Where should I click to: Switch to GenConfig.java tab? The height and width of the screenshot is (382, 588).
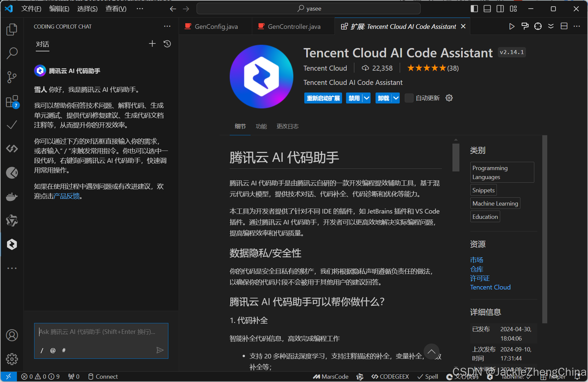215,27
